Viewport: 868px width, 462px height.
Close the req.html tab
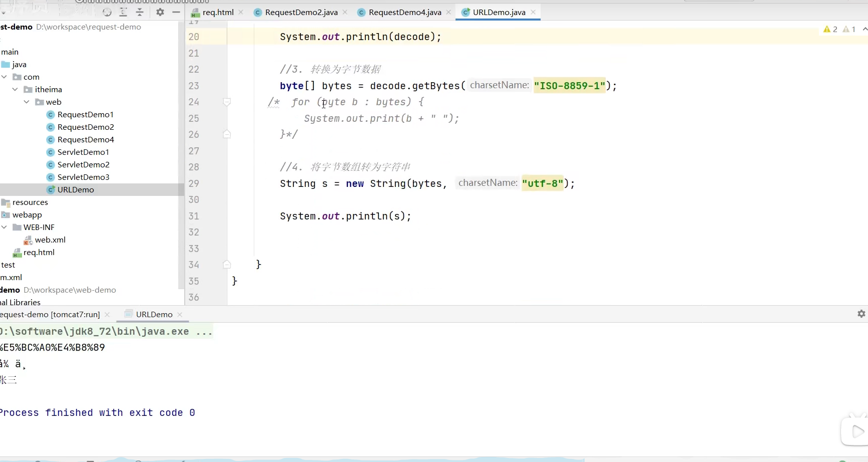click(241, 12)
